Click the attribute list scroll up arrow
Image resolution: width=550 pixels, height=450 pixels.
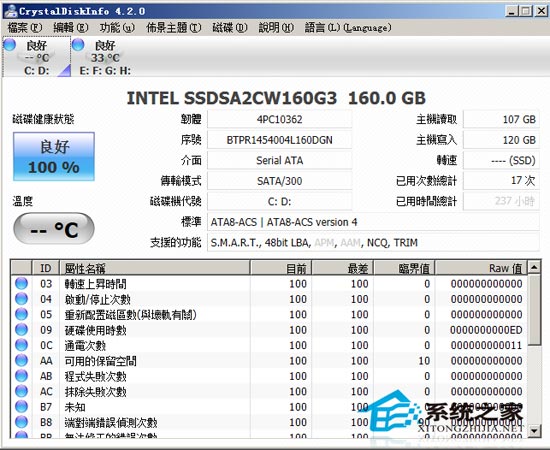point(534,268)
